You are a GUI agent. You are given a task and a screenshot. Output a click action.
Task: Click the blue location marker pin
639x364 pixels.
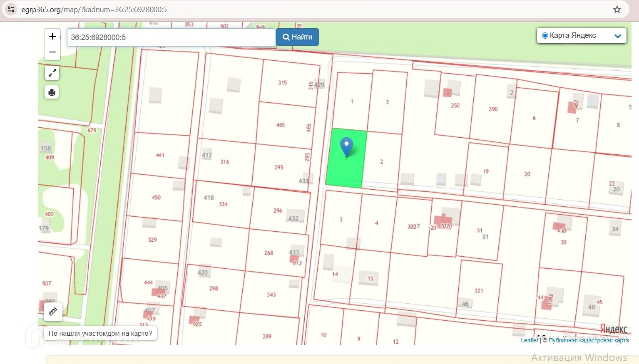pyautogui.click(x=346, y=146)
